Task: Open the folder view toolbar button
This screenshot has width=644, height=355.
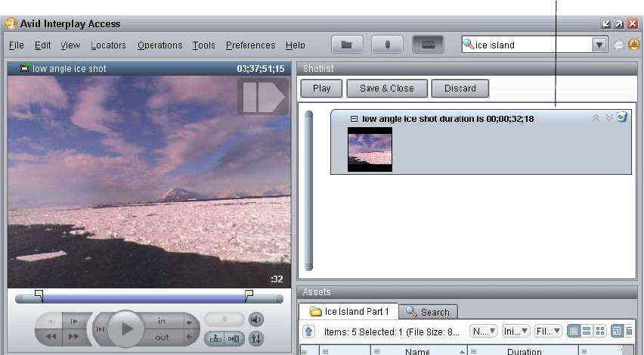Action: pyautogui.click(x=347, y=45)
